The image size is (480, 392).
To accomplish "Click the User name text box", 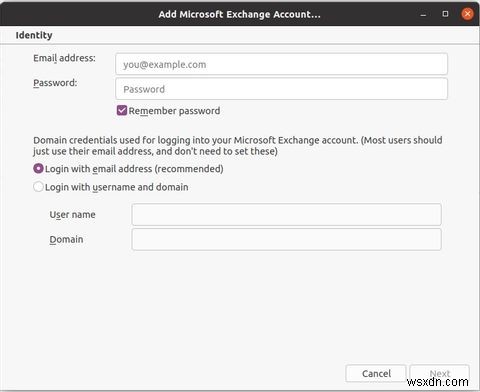I will tap(287, 215).
